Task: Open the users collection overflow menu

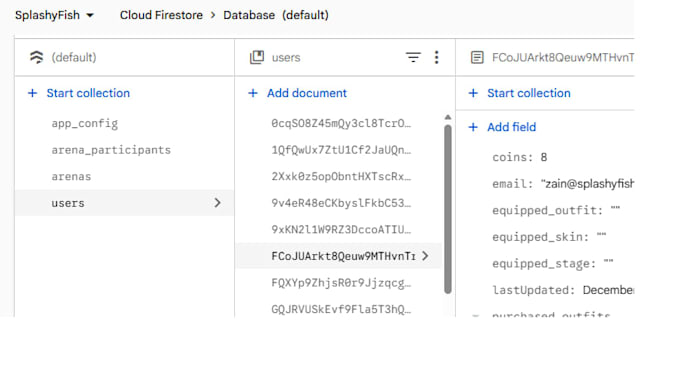Action: click(436, 57)
